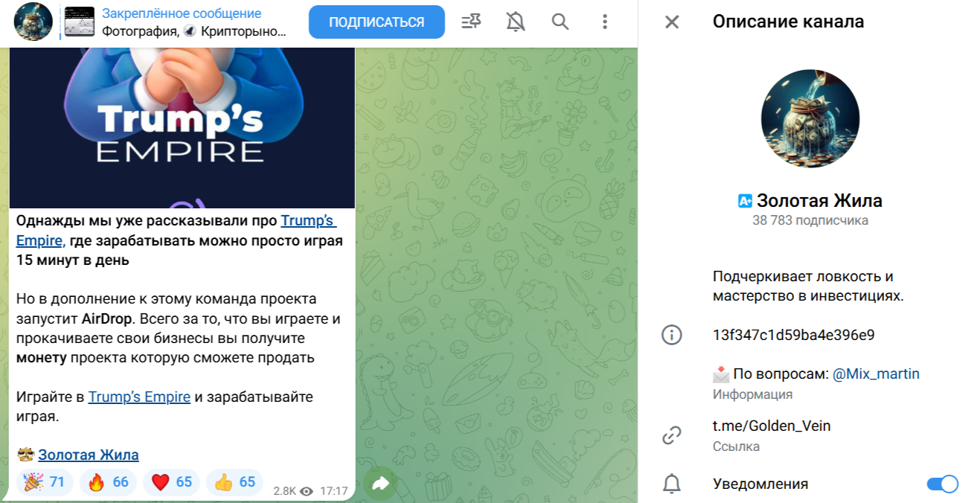Viewport: 980px width, 503px height.
Task: Toggle the Уведомления notifications switch
Action: (x=942, y=484)
